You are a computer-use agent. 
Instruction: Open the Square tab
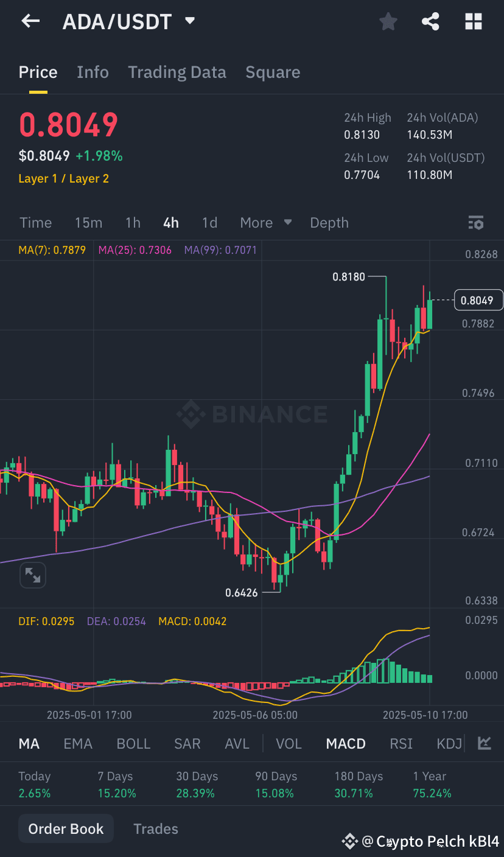(x=273, y=72)
